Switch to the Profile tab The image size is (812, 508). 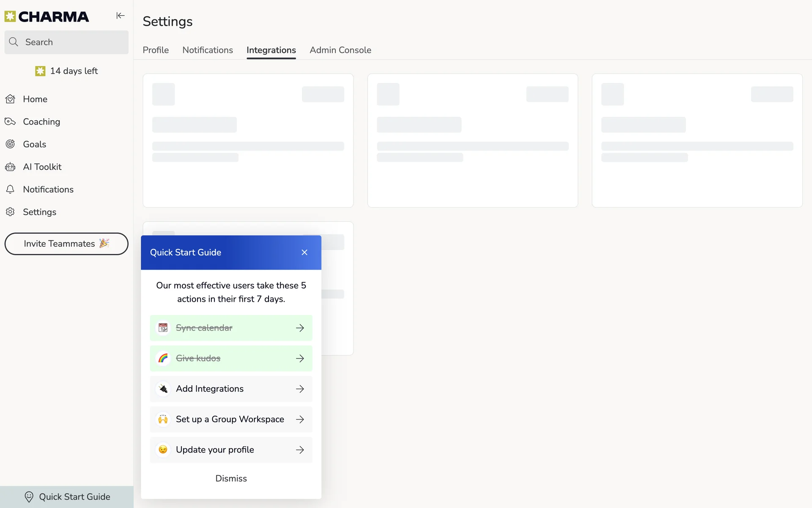[156, 50]
